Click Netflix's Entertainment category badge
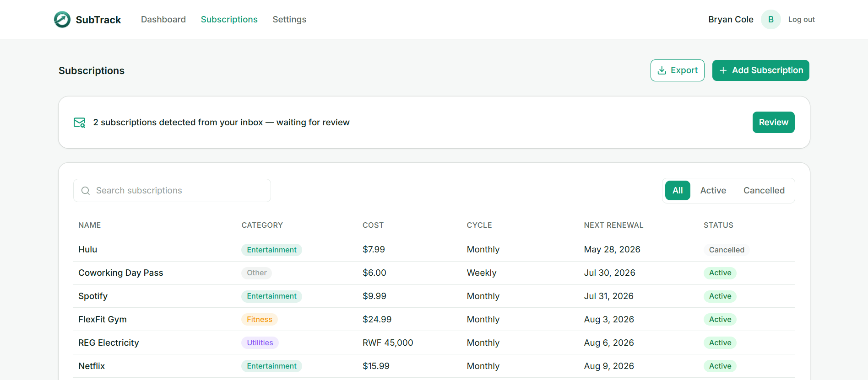Image resolution: width=868 pixels, height=380 pixels. tap(272, 366)
